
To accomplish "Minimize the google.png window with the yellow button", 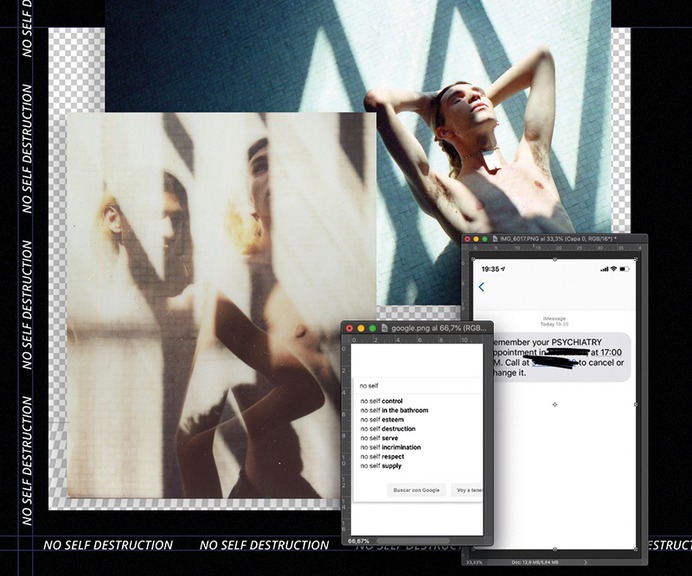I will click(361, 328).
